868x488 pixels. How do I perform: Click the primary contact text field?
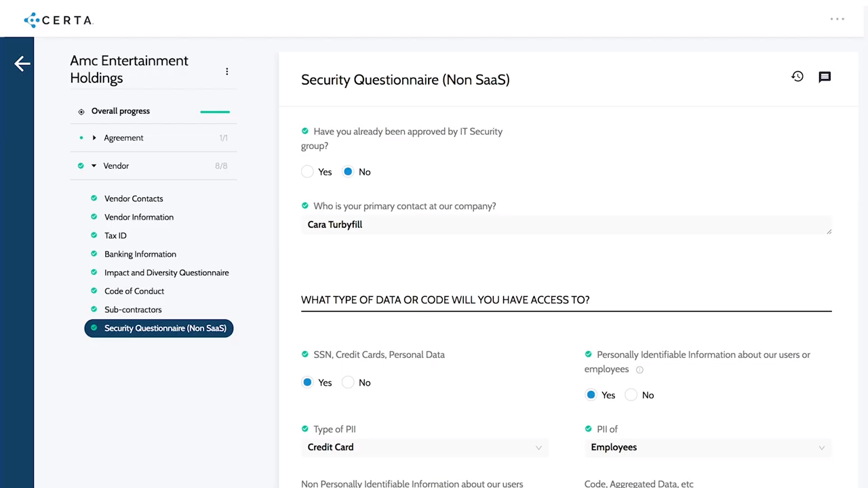tap(566, 225)
